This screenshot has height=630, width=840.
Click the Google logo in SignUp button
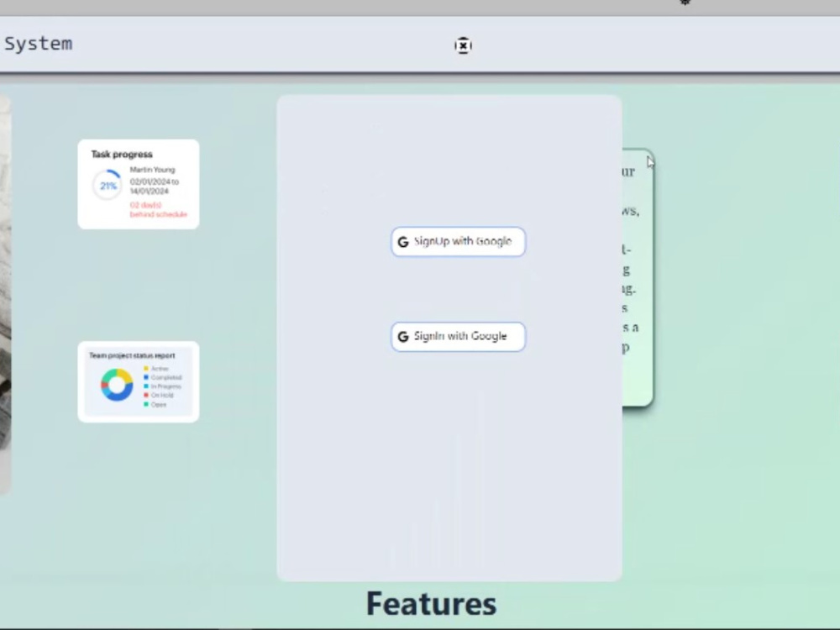point(403,242)
